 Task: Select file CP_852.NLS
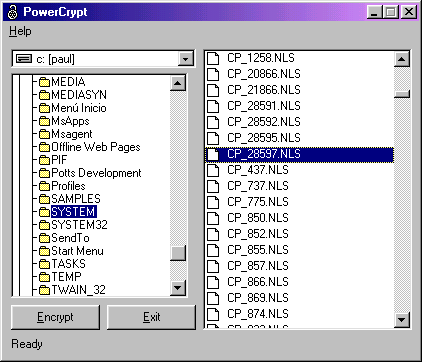pyautogui.click(x=258, y=234)
